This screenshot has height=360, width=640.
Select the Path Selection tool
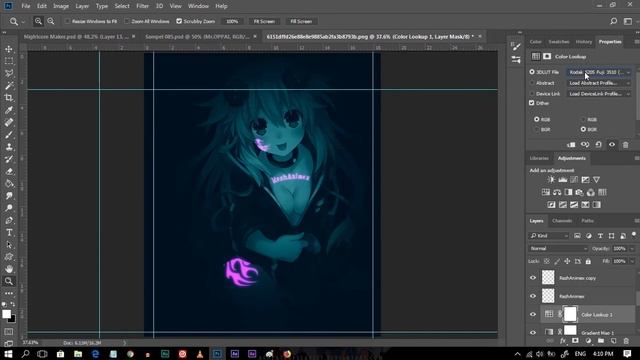click(9, 245)
